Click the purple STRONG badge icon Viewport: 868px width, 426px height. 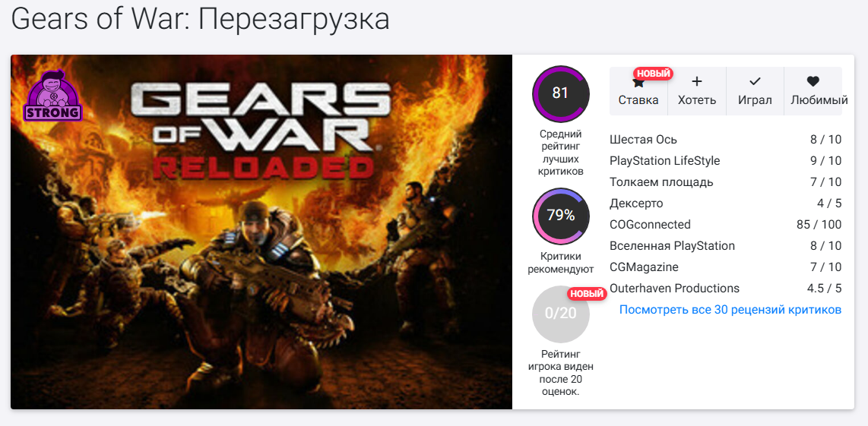pos(52,96)
